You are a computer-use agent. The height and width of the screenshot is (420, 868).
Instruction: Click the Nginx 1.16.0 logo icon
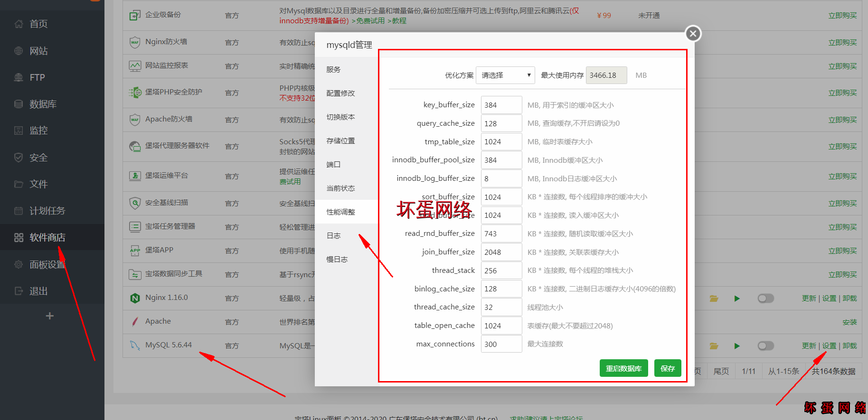[135, 298]
